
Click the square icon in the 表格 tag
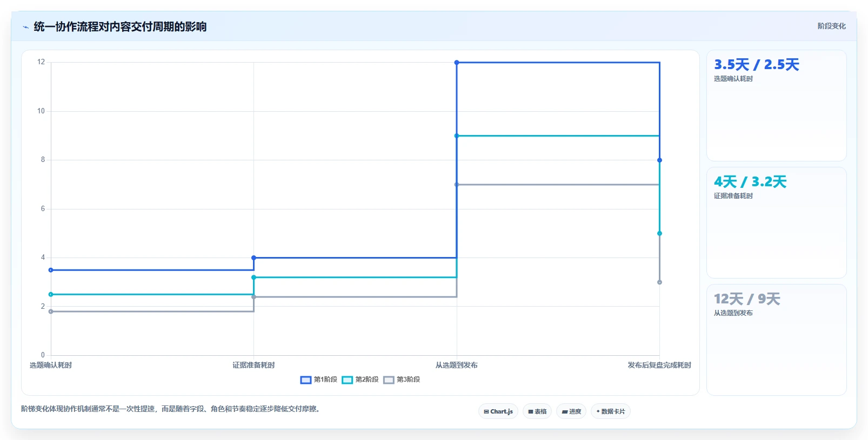pos(531,411)
